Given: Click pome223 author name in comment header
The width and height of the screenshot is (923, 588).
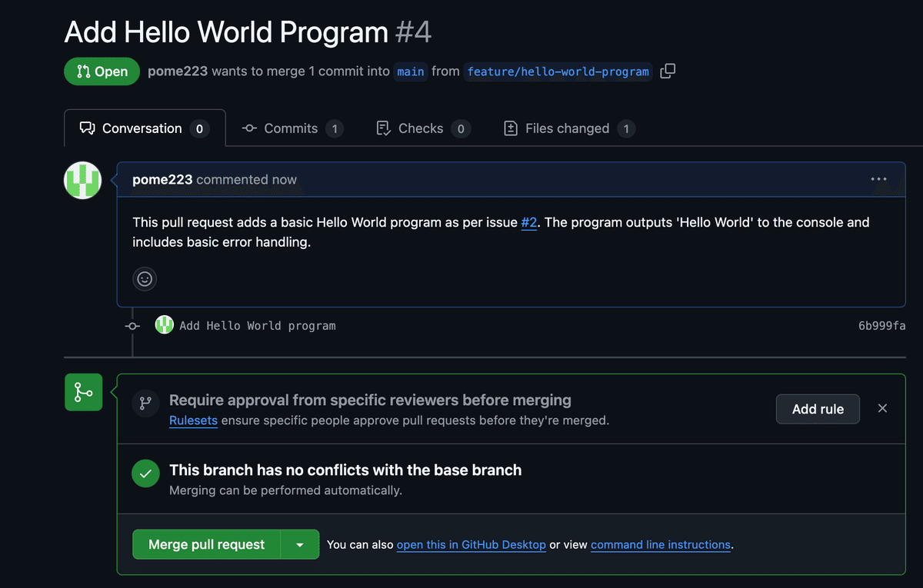Looking at the screenshot, I should pos(162,179).
